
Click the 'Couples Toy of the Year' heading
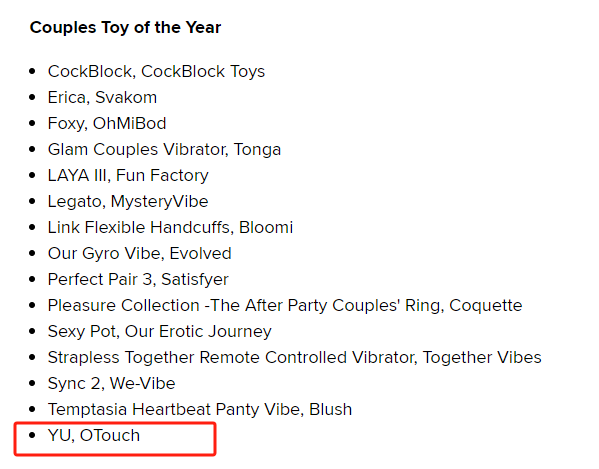[x=125, y=27]
